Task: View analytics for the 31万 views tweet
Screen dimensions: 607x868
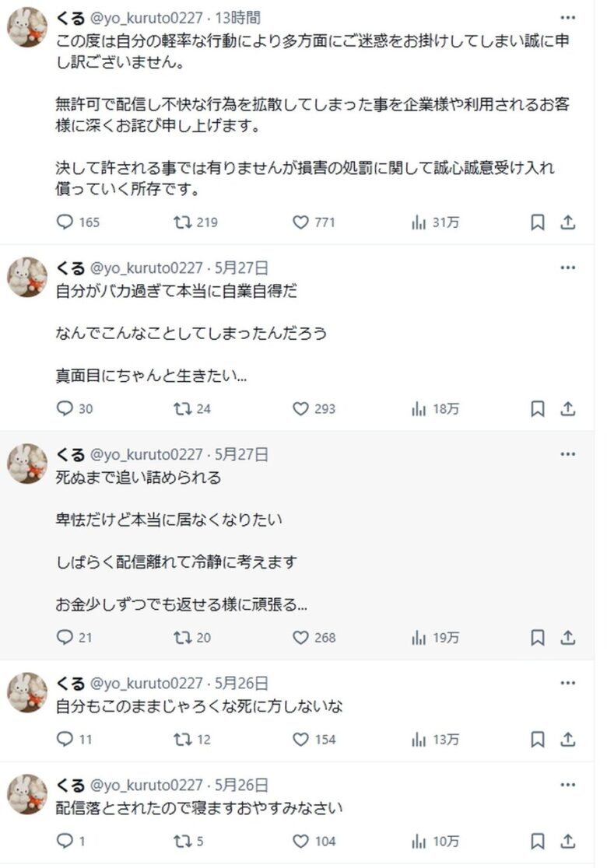Action: point(418,222)
